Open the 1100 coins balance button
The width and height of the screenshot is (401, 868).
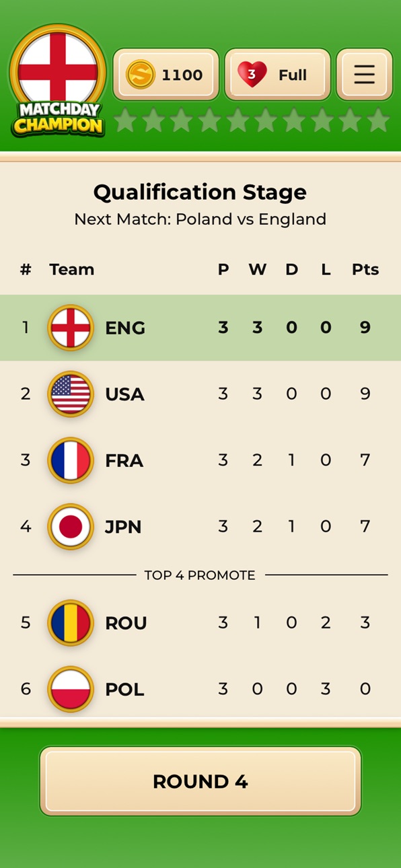(166, 74)
